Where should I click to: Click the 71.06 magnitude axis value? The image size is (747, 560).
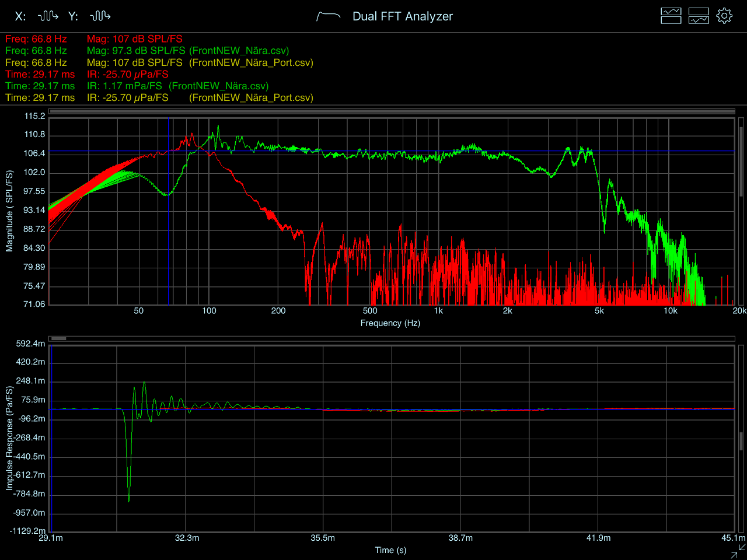(x=34, y=304)
